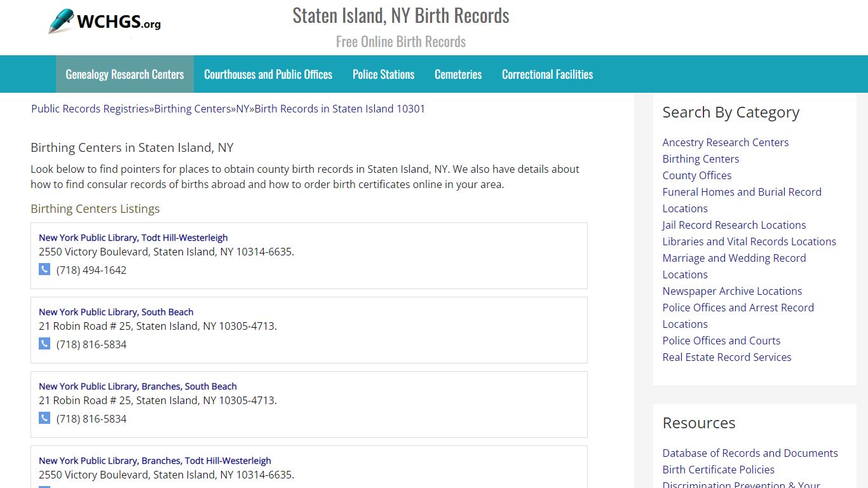Click Birthing Centers Listings heading
This screenshot has width=868, height=488.
(x=95, y=208)
